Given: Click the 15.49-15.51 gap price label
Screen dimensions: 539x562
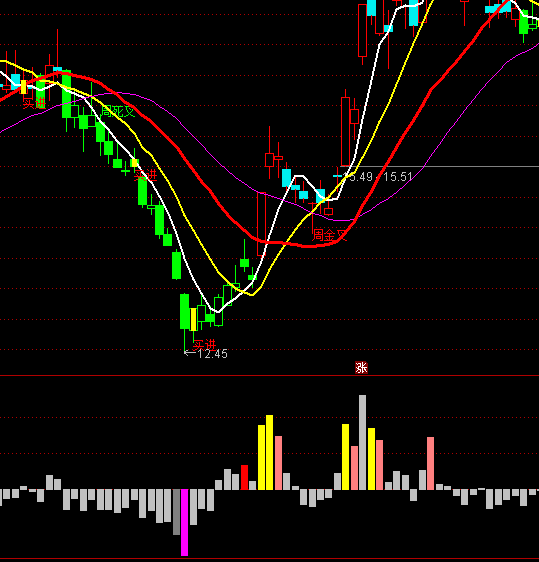Looking at the screenshot, I should (x=378, y=177).
